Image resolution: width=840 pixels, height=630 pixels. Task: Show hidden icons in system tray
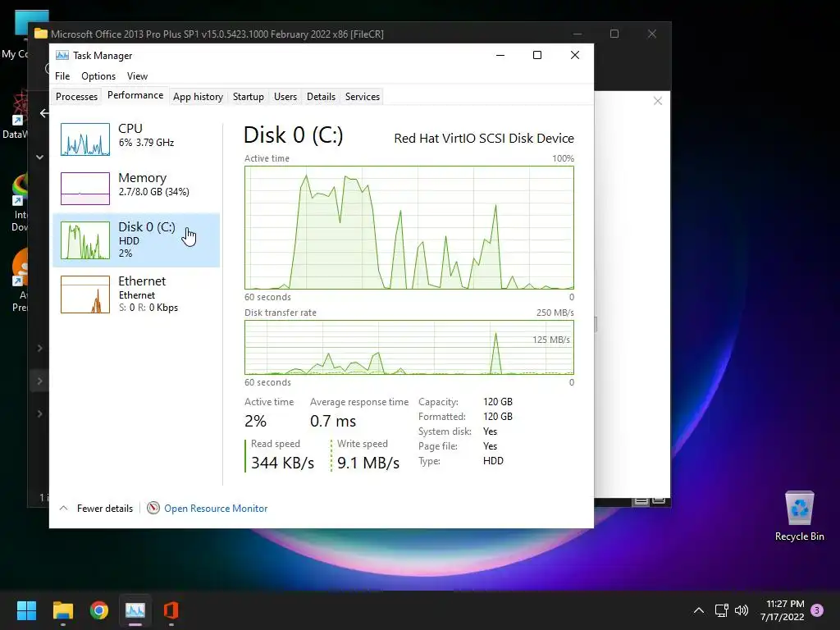point(699,610)
